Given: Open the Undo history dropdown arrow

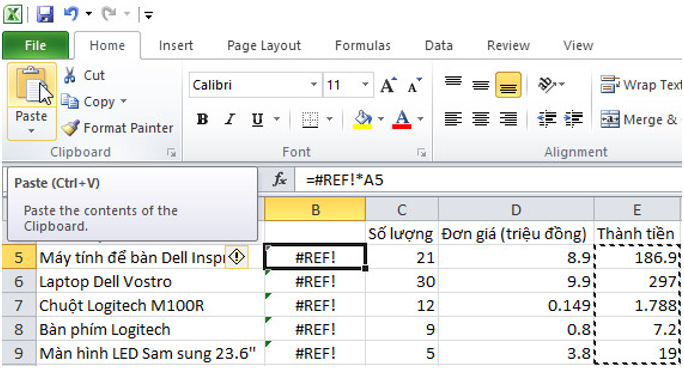Looking at the screenshot, I should [89, 14].
